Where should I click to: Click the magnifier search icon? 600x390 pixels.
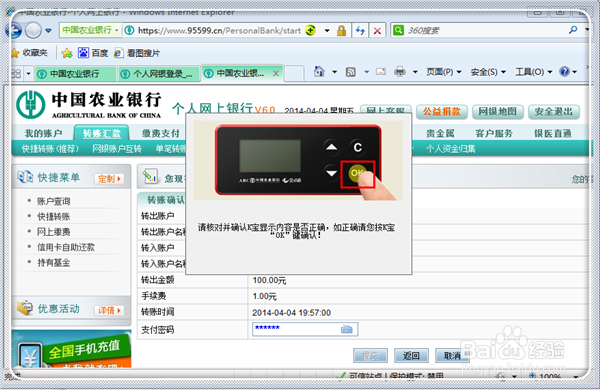573,30
